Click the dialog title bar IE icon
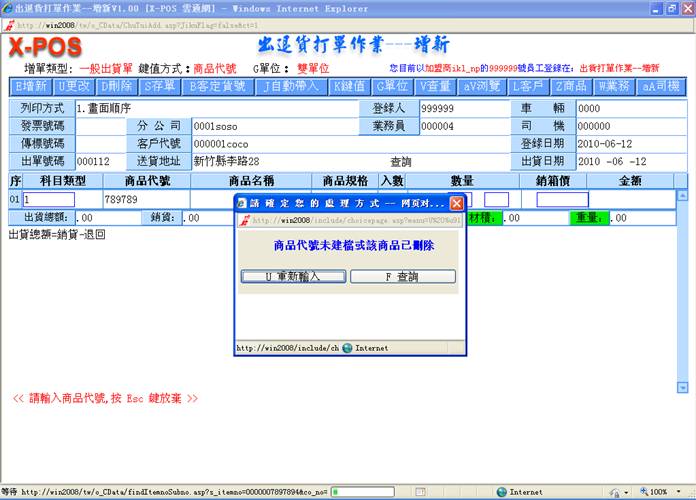696x500 pixels. (x=241, y=203)
